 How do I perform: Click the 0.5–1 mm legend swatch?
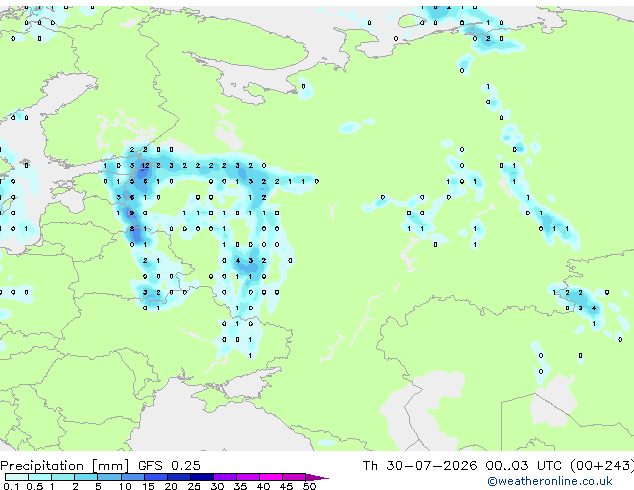(x=40, y=477)
